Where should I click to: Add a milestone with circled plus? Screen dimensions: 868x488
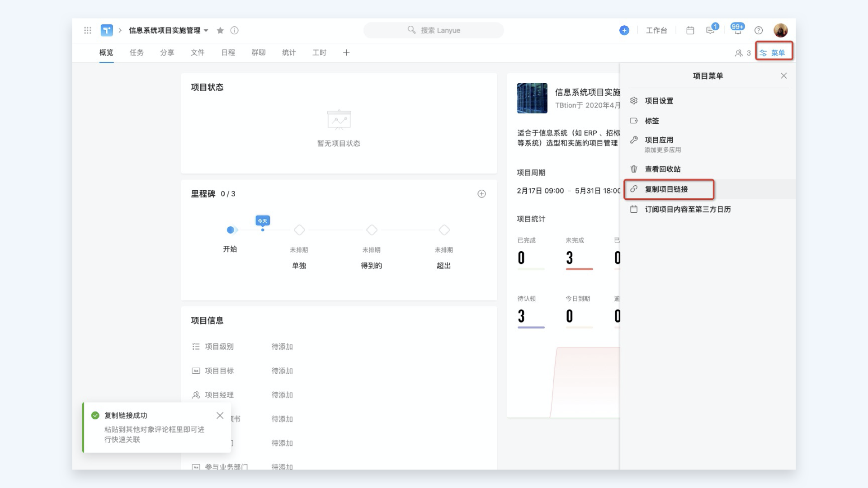[x=481, y=194]
